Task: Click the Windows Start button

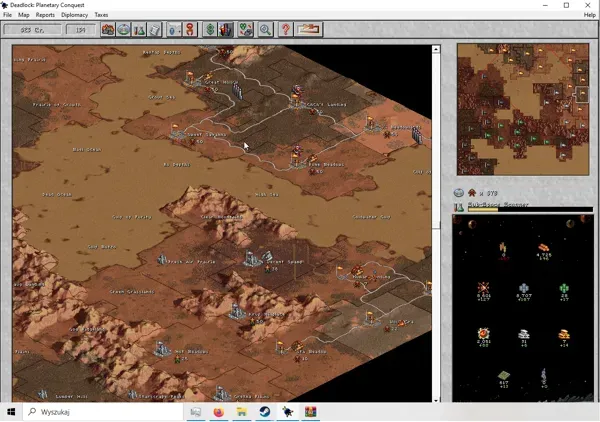Action: tap(11, 412)
